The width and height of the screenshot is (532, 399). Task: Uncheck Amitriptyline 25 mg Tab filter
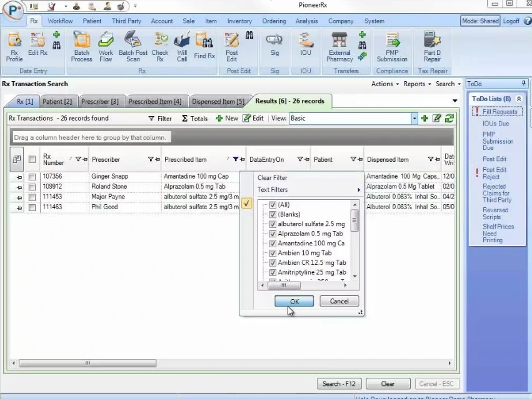pyautogui.click(x=273, y=272)
